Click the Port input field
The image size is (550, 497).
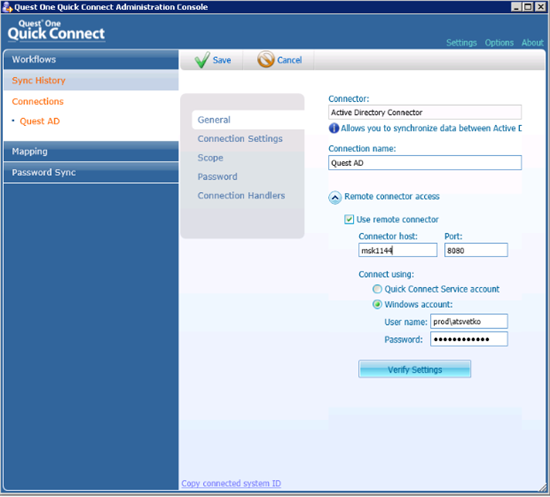[476, 250]
